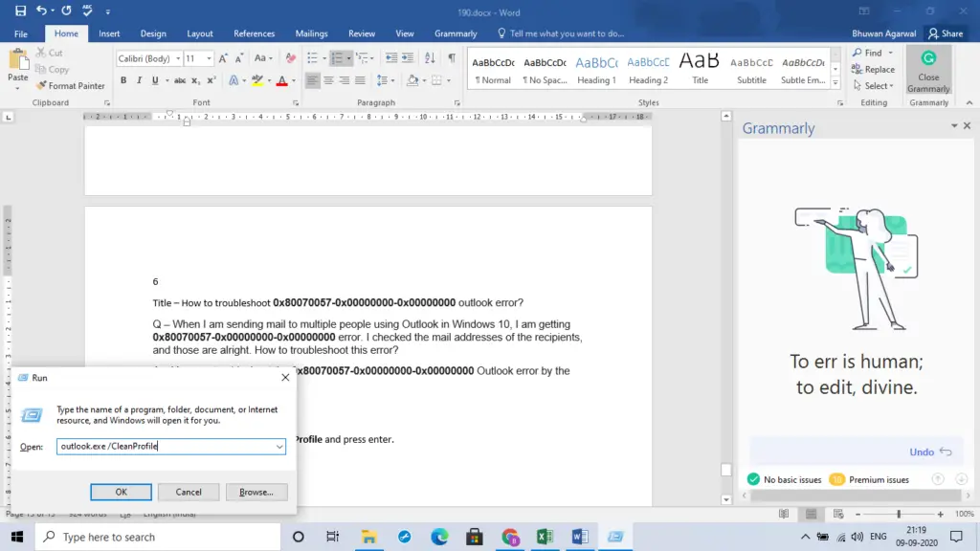
Task: Click the Cut command in the Clipboard group
Action: pyautogui.click(x=50, y=54)
